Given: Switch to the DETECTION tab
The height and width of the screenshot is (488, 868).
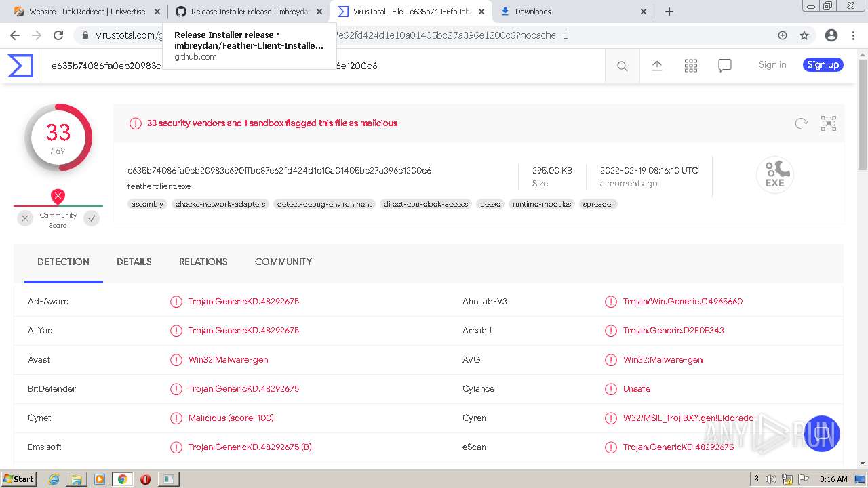Looking at the screenshot, I should pos(63,262).
